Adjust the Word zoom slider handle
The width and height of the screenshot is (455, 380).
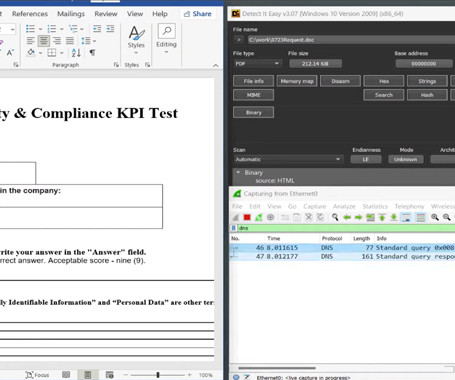158,375
